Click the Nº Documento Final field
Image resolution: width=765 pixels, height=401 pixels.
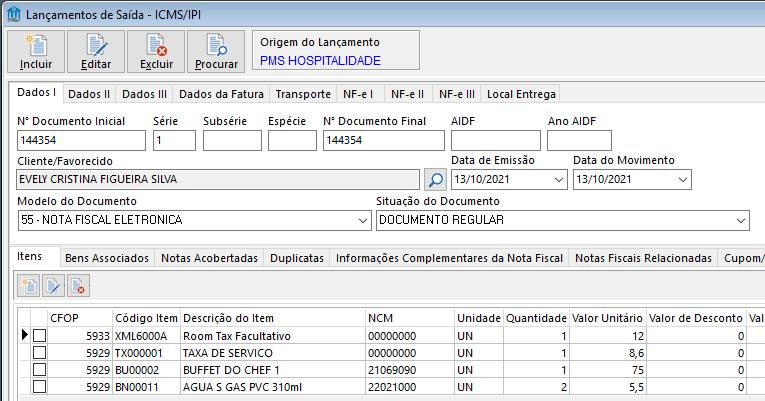pos(383,140)
